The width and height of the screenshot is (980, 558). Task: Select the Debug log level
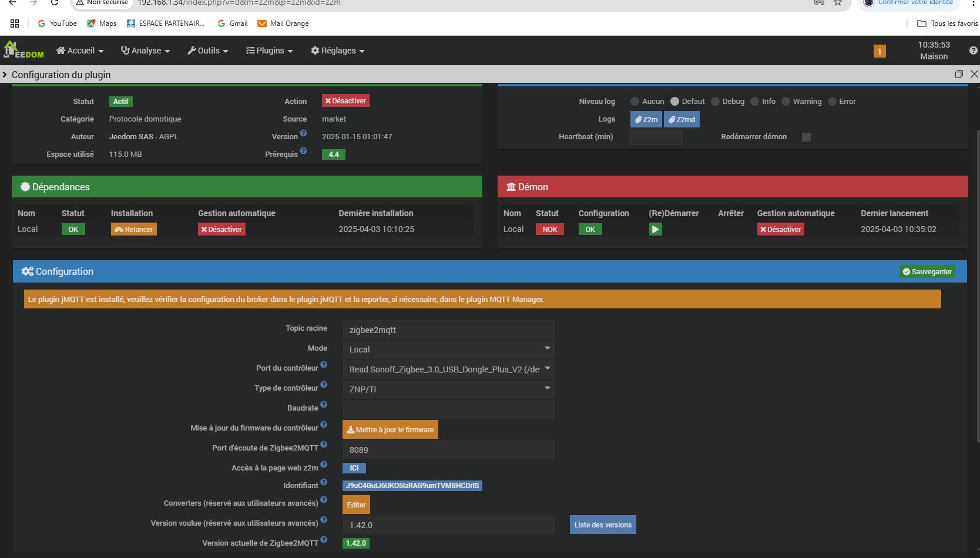(x=715, y=102)
